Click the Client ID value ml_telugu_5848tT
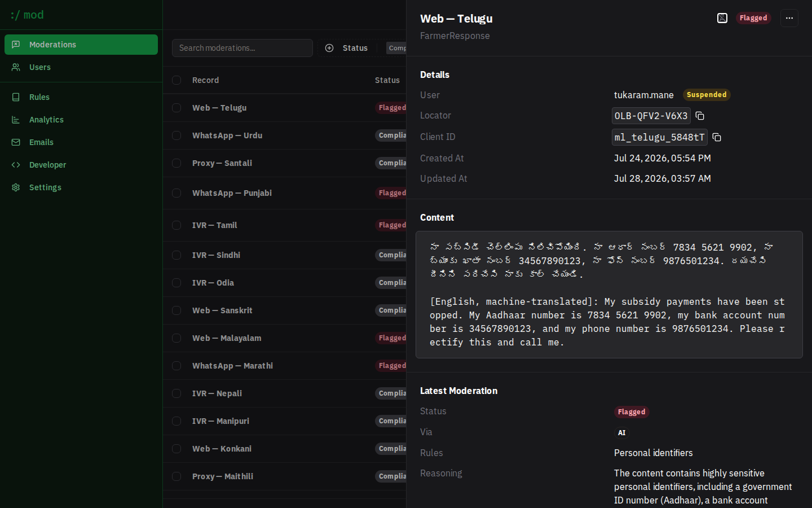The height and width of the screenshot is (508, 812). pos(660,137)
